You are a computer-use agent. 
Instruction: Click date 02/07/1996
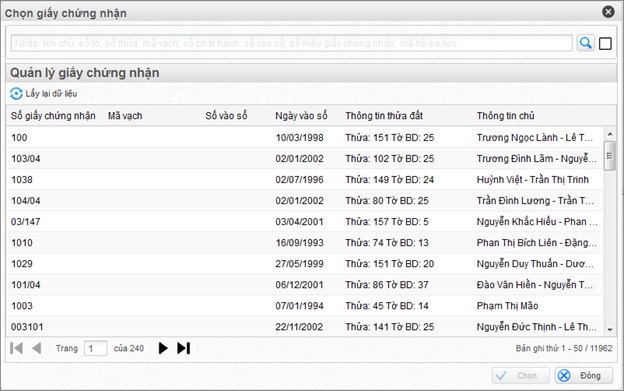pos(300,180)
